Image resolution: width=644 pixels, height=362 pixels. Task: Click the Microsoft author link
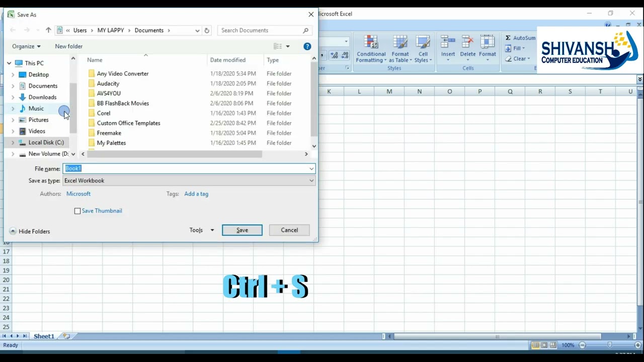[78, 194]
